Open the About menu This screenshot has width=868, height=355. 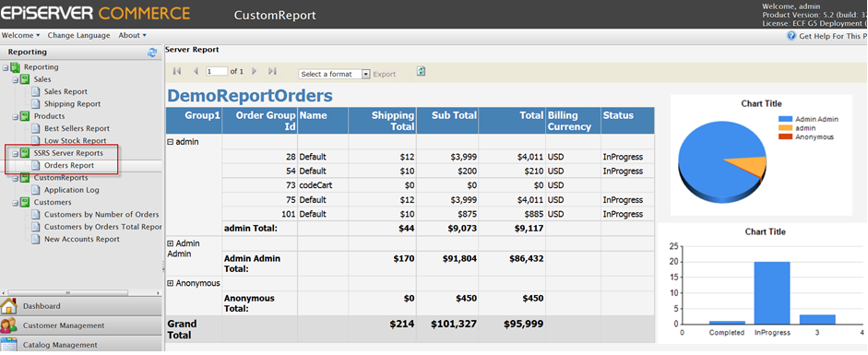point(132,35)
